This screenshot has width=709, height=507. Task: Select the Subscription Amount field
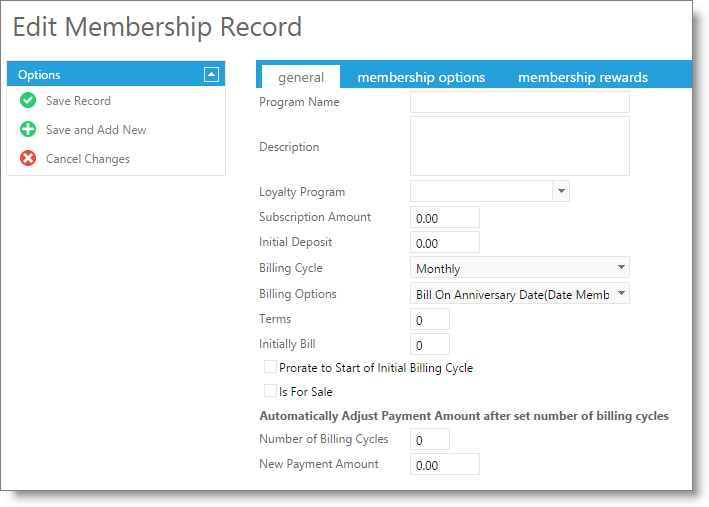coord(444,218)
